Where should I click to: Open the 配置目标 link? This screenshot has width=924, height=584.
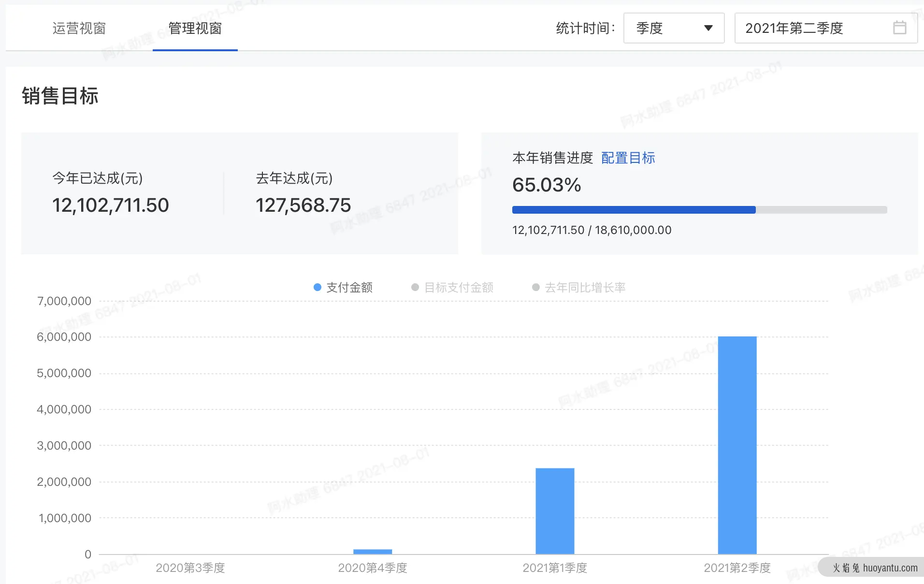coord(628,158)
